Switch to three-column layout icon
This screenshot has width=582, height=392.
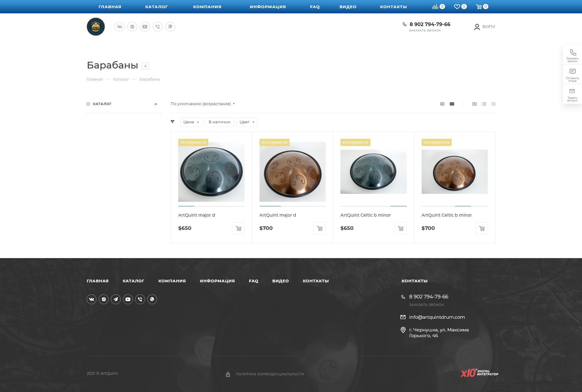[x=442, y=104]
